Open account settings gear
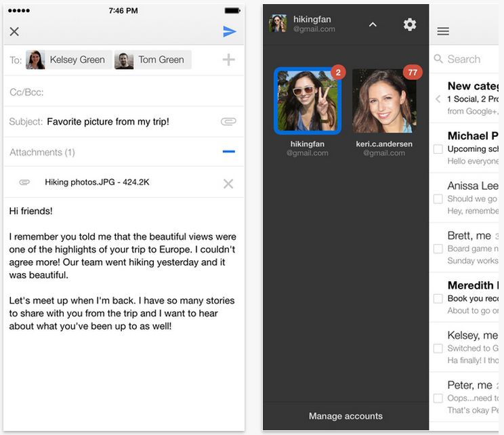 (x=410, y=24)
